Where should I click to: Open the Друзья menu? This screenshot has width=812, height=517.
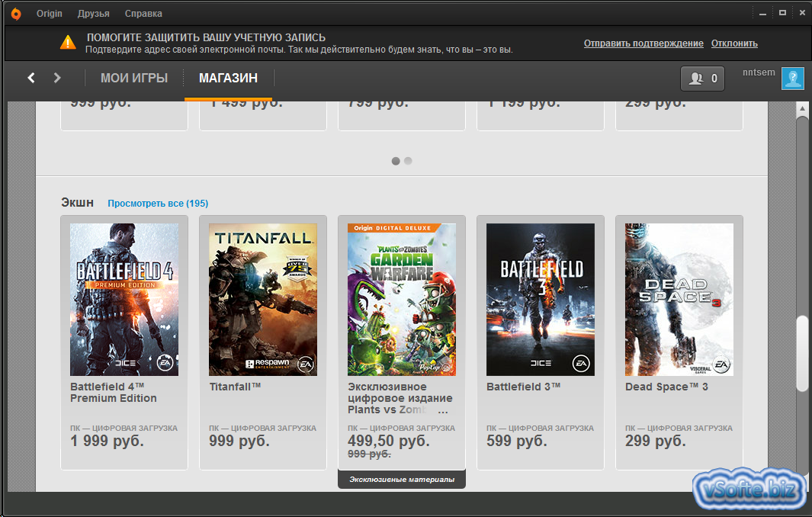pyautogui.click(x=93, y=14)
